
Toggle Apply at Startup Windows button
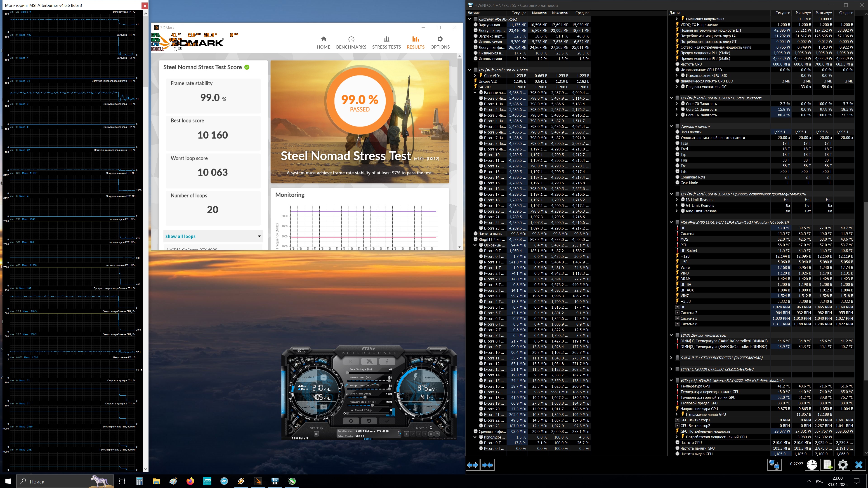316,434
